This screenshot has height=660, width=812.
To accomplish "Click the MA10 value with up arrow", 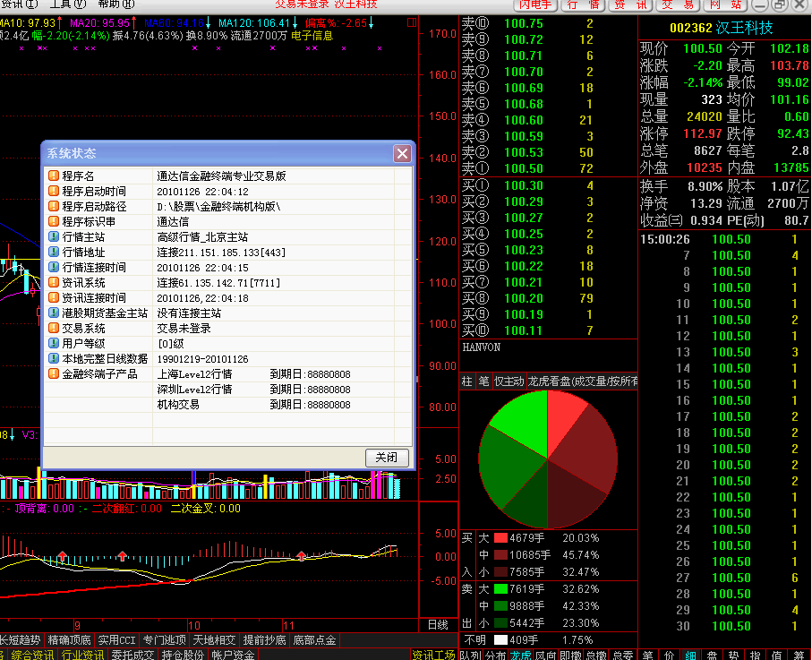I will (31, 22).
